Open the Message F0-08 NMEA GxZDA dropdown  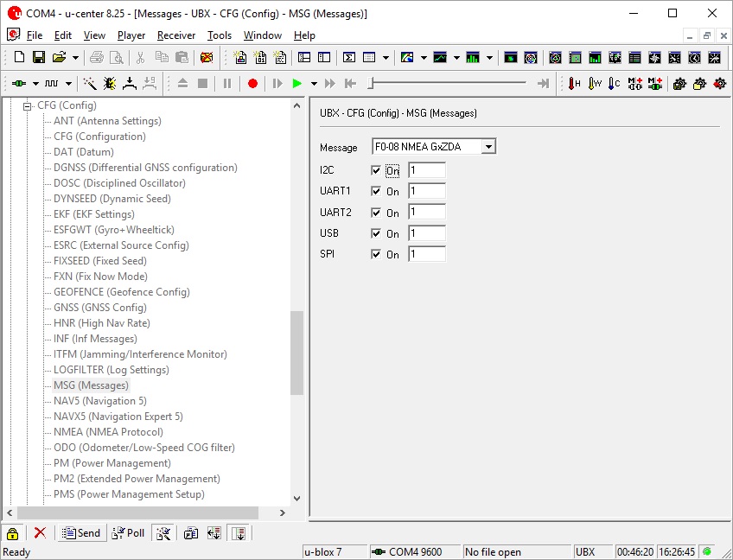(x=488, y=147)
